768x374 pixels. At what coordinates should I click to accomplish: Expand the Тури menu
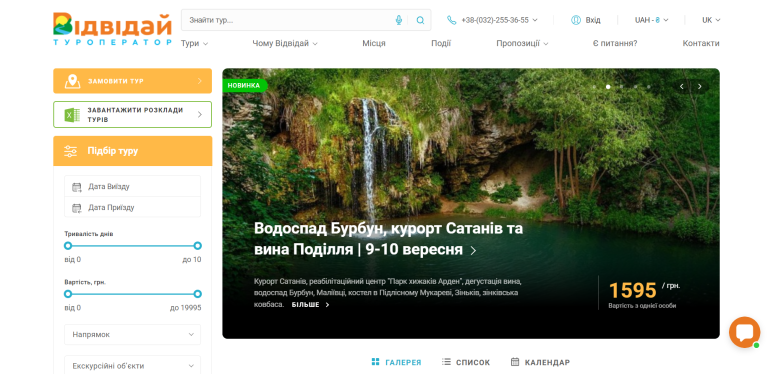tap(194, 44)
